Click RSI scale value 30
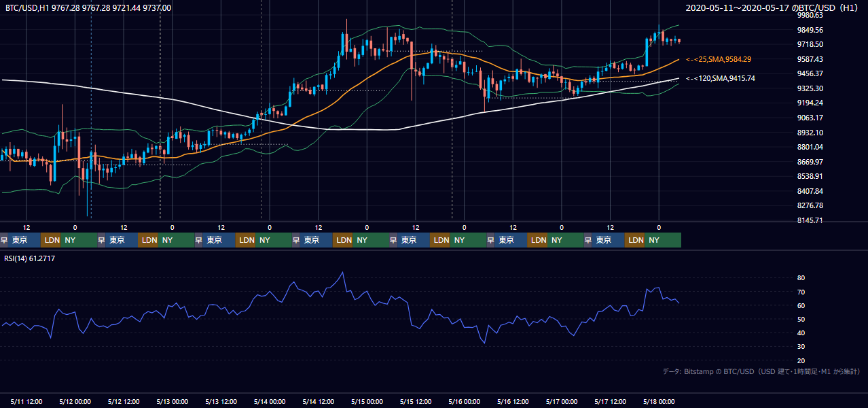This screenshot has height=408, width=868. (x=801, y=346)
